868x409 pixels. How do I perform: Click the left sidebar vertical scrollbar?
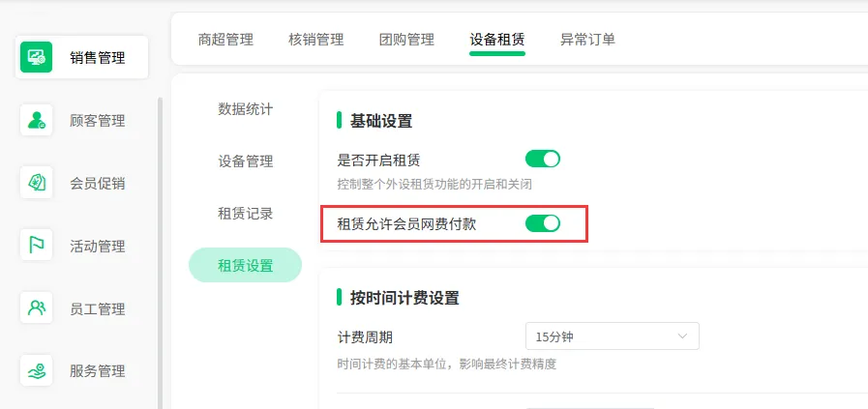point(160,253)
